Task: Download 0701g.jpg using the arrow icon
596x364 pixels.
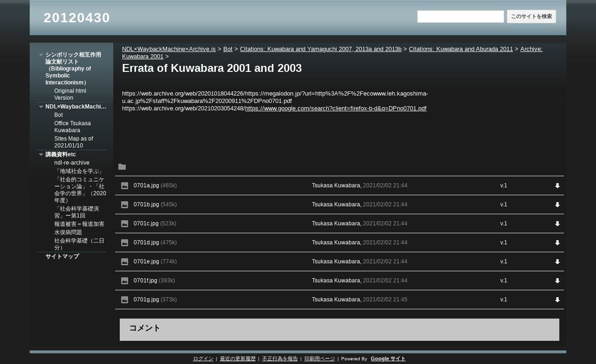Action: point(557,300)
